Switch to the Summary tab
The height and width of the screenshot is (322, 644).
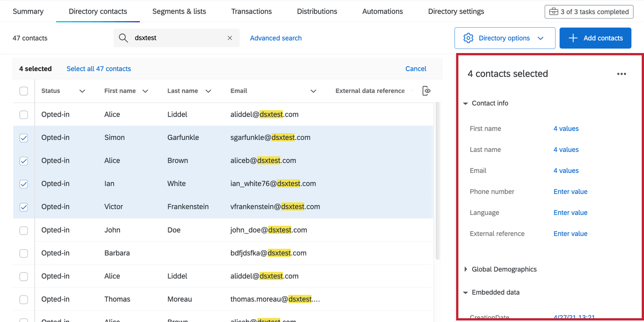[28, 11]
